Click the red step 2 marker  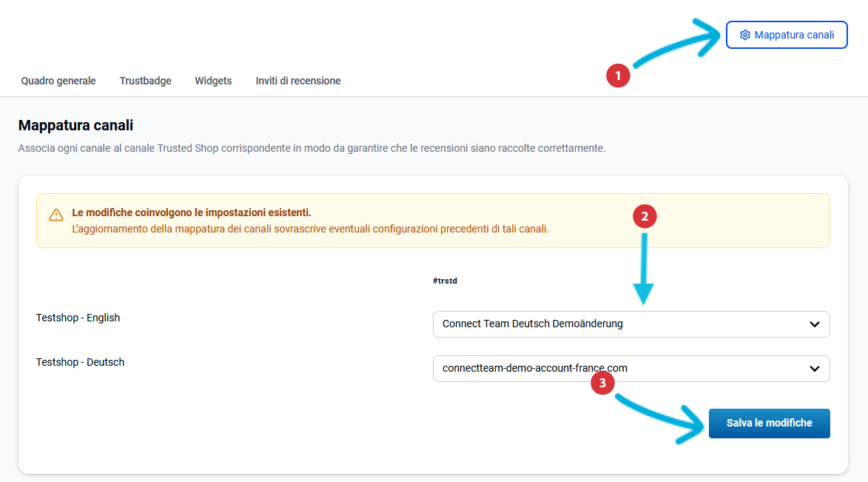coord(645,216)
